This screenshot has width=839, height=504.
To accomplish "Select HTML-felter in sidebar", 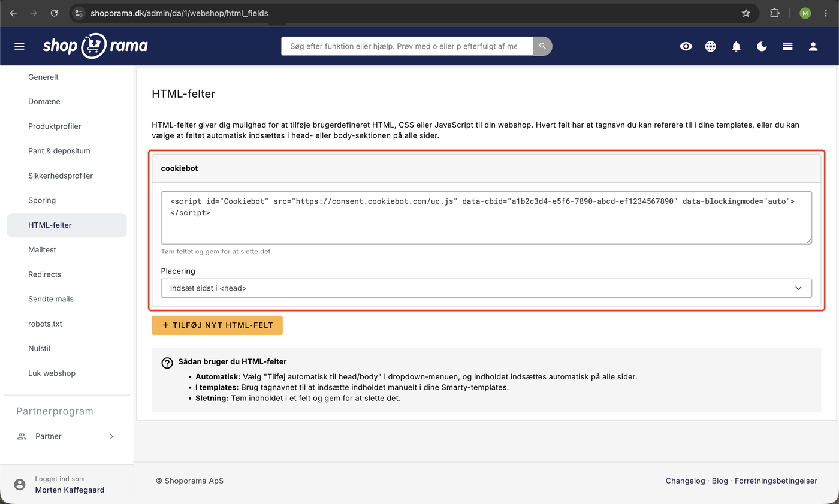I will [67, 225].
